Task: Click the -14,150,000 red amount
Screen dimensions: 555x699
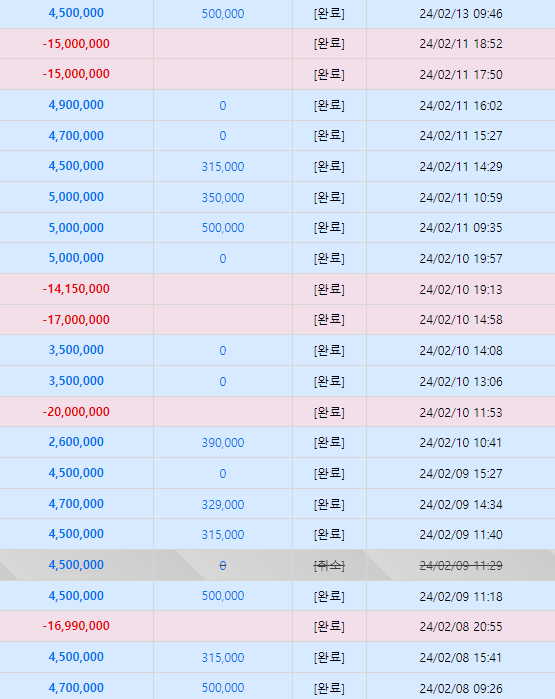Action: point(76,289)
